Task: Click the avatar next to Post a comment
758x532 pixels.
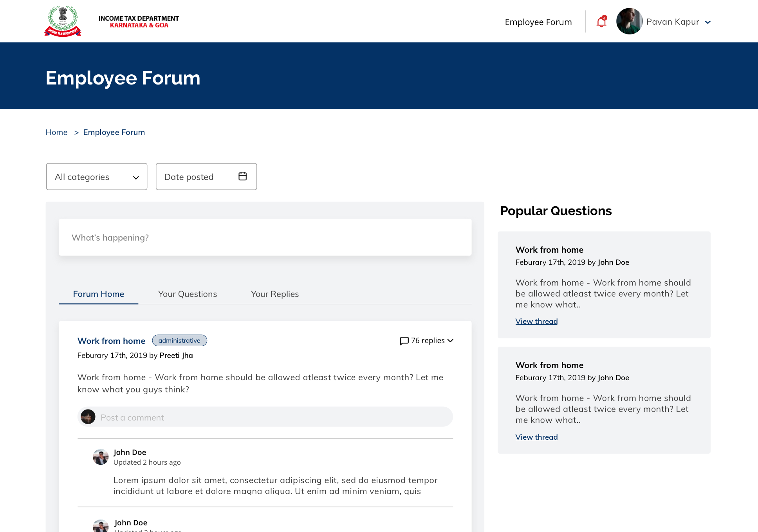Action: click(88, 417)
